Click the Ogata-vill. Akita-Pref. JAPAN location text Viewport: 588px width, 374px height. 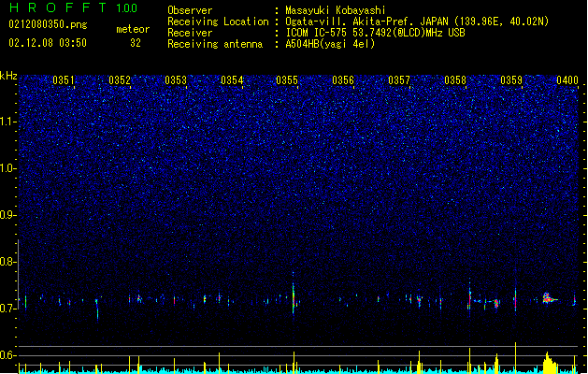point(417,22)
